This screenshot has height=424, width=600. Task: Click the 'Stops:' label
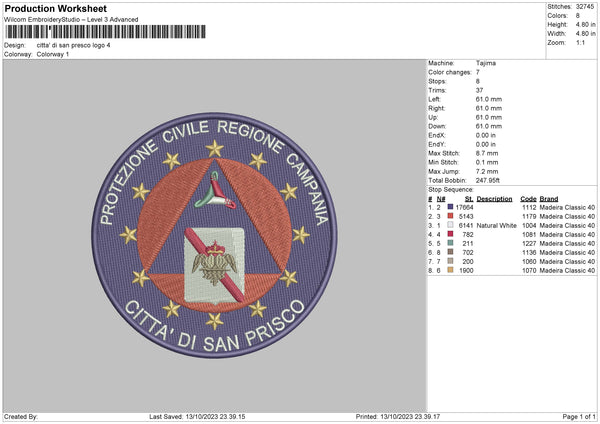coord(437,81)
